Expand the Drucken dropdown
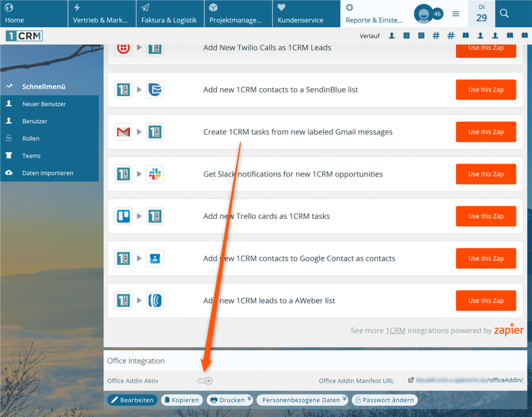The height and width of the screenshot is (417, 532). tap(230, 400)
